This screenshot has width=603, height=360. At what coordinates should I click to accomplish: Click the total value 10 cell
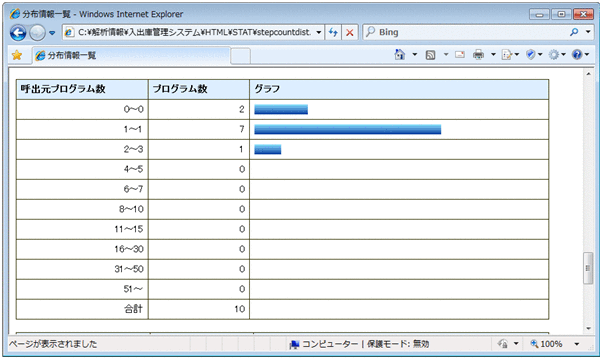(199, 309)
